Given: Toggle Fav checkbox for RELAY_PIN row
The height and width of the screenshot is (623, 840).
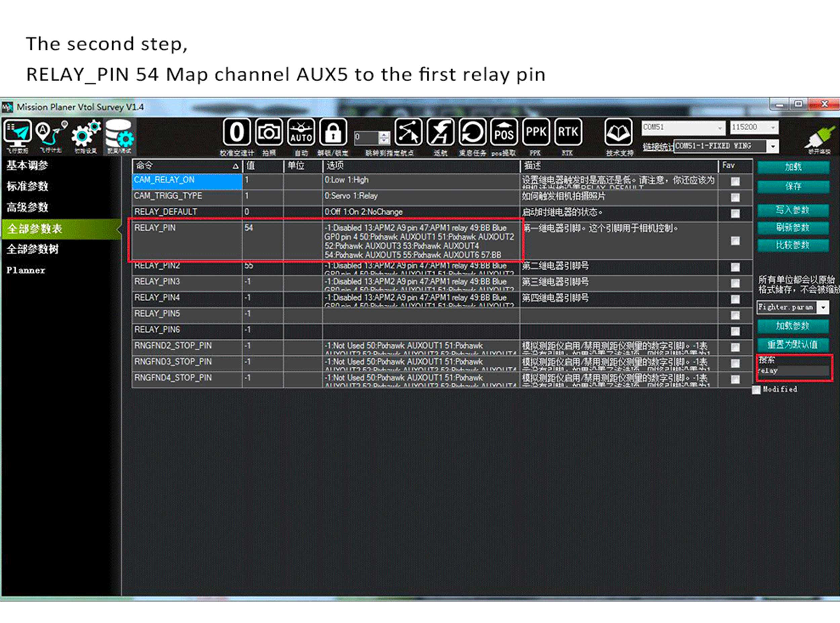Looking at the screenshot, I should [x=735, y=241].
